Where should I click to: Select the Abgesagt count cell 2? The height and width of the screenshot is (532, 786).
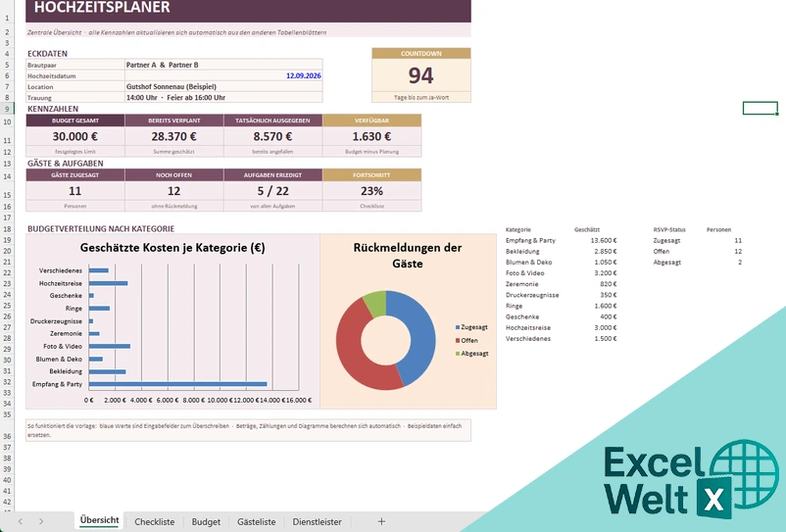coord(740,262)
